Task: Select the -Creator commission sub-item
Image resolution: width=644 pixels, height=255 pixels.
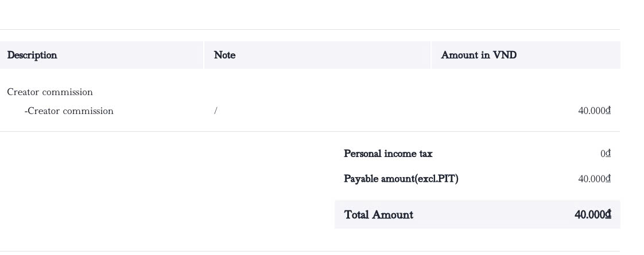Action: pyautogui.click(x=69, y=111)
